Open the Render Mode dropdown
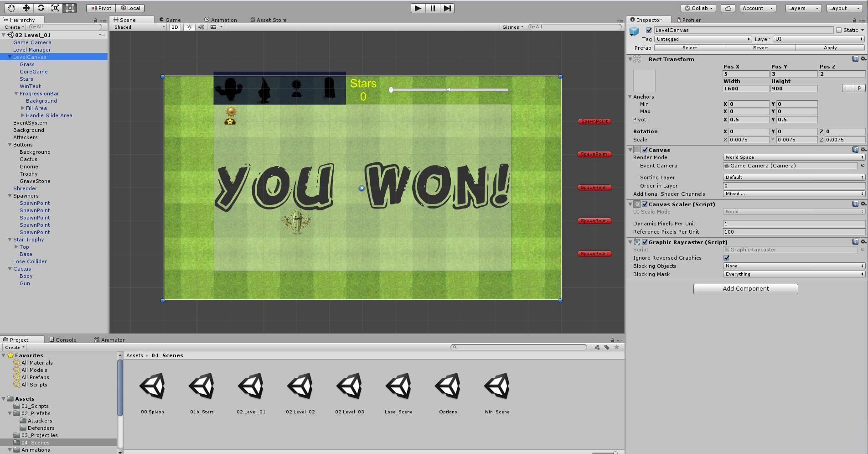This screenshot has width=868, height=454. point(793,157)
